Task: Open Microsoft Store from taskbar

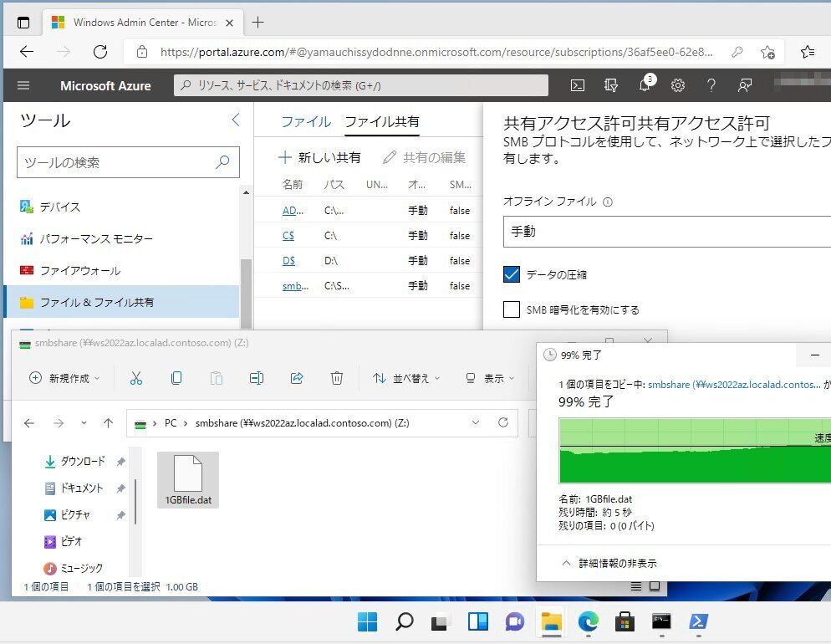Action: pyautogui.click(x=625, y=621)
